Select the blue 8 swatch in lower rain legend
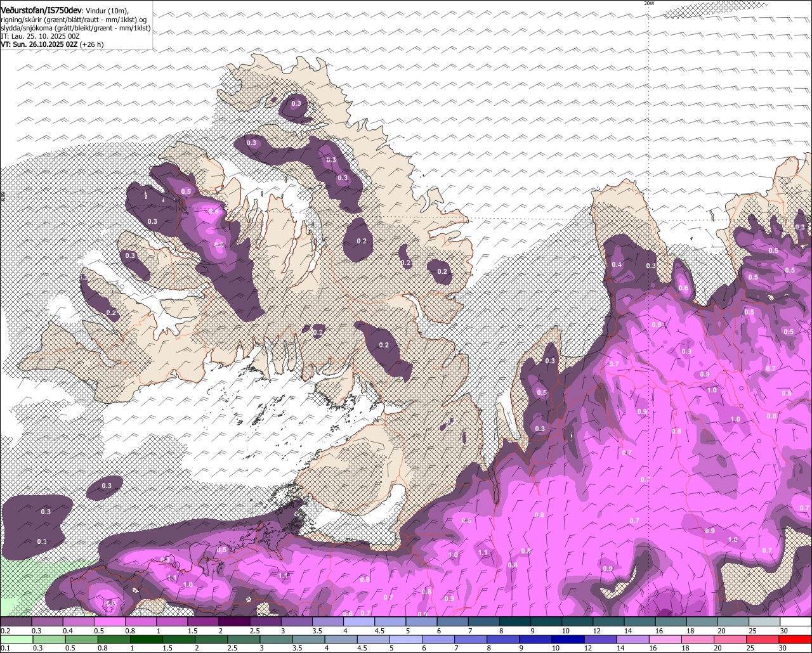Screen dimensions: 812x653 [x=503, y=639]
